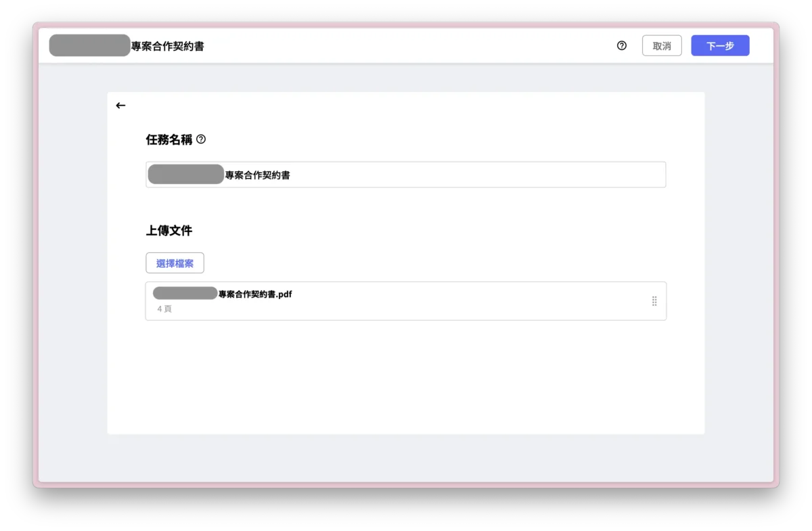The width and height of the screenshot is (812, 531).
Task: Click 選擇檔案 to upload a document
Action: [x=175, y=262]
